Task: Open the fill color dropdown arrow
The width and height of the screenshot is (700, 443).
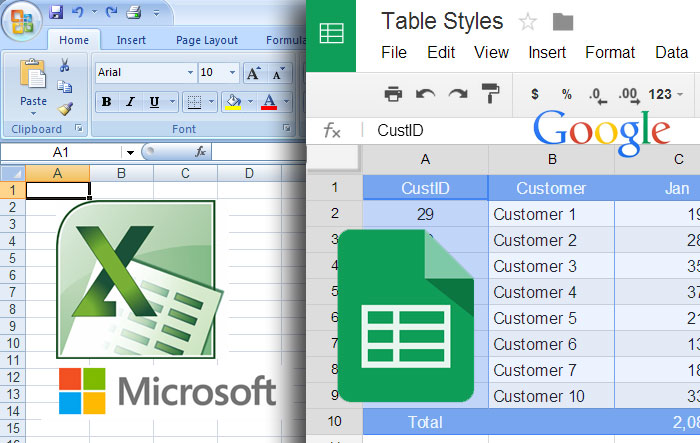Action: [250, 102]
